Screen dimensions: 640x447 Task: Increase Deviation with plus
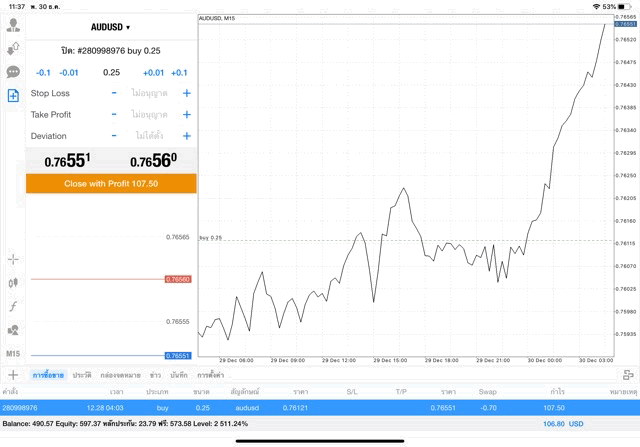click(187, 136)
